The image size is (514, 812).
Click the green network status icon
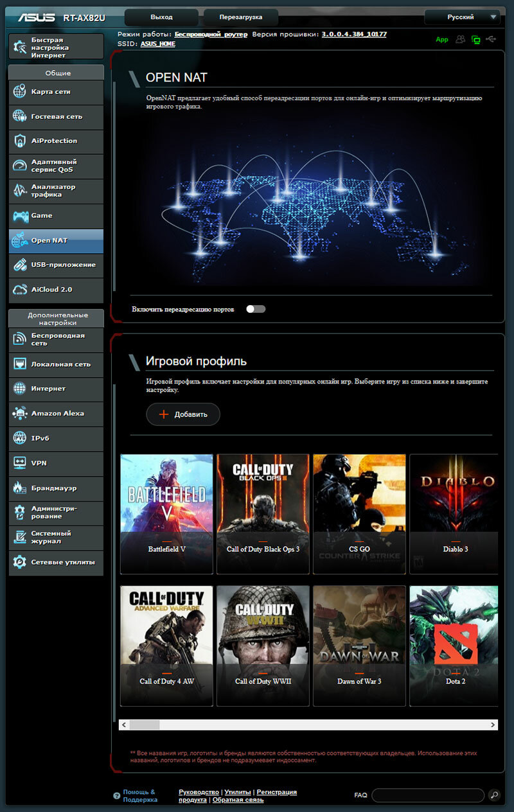pyautogui.click(x=476, y=40)
